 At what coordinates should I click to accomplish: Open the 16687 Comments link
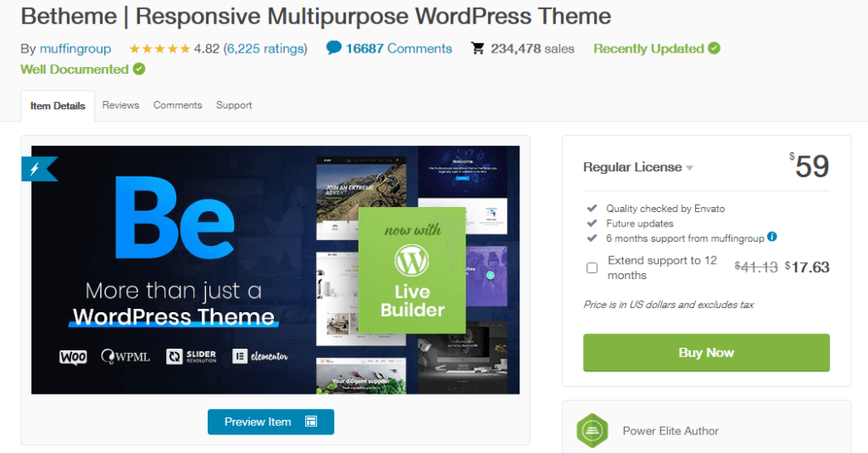pyautogui.click(x=399, y=48)
